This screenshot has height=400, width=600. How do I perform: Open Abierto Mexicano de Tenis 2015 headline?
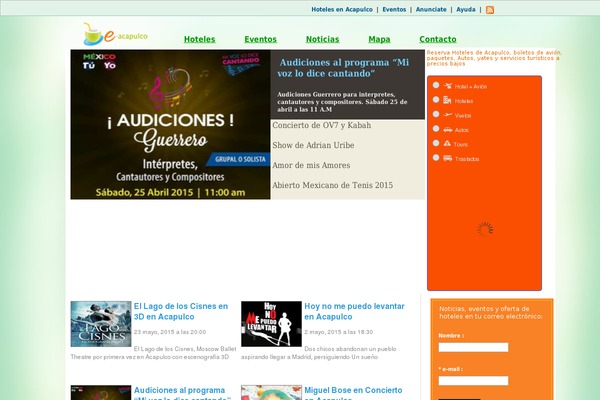click(332, 185)
